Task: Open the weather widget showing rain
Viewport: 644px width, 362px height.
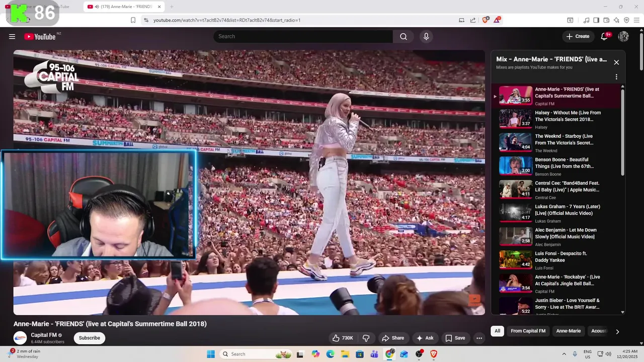Action: click(x=25, y=354)
